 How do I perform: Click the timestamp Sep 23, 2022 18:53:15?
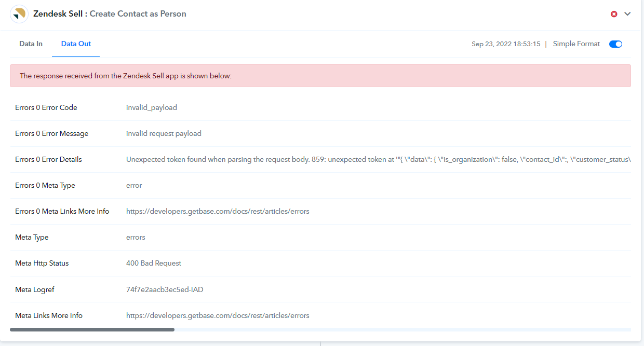coord(506,44)
